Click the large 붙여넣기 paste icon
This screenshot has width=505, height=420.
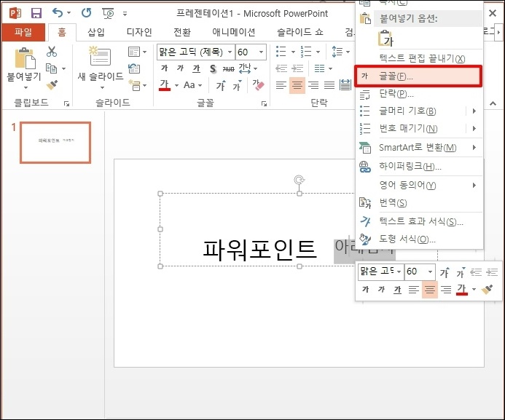(x=25, y=58)
